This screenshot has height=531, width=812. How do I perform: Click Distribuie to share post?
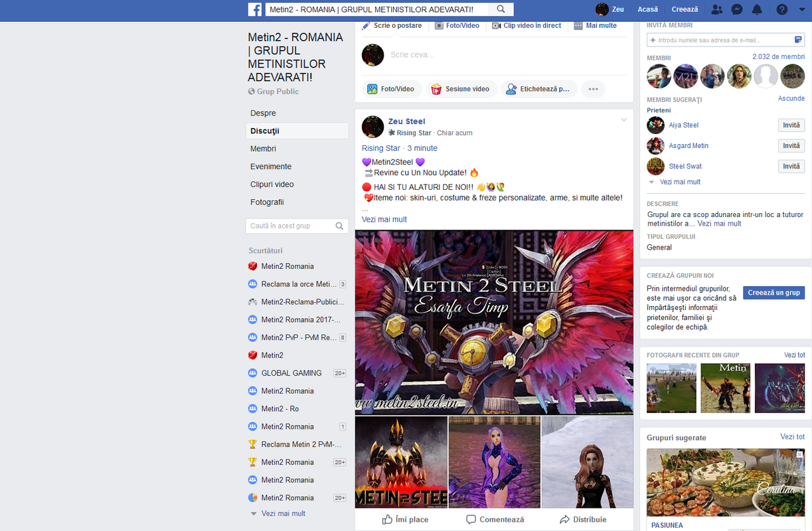point(583,520)
